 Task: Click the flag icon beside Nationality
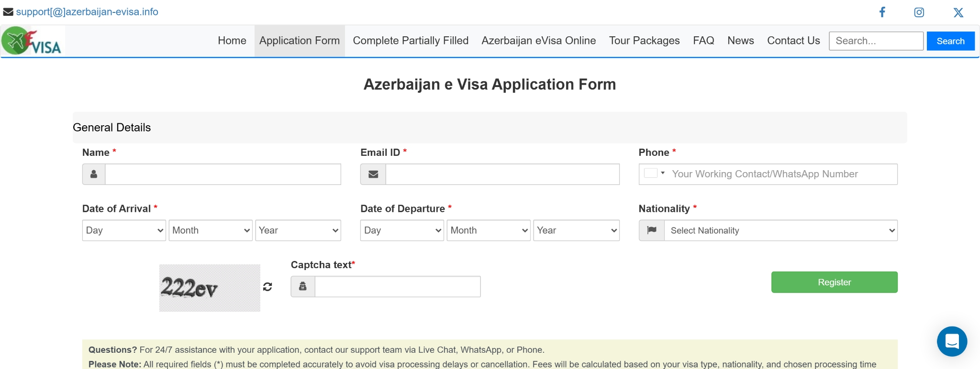pos(652,230)
